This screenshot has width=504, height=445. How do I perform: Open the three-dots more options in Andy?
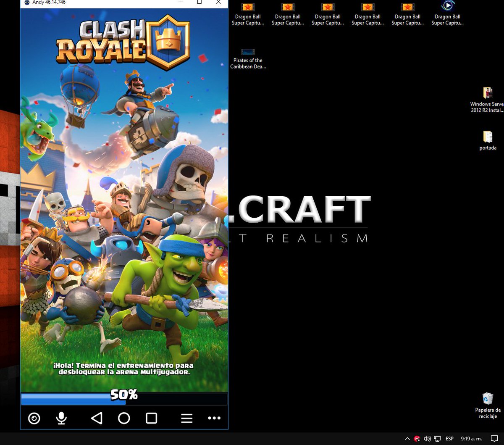(214, 418)
